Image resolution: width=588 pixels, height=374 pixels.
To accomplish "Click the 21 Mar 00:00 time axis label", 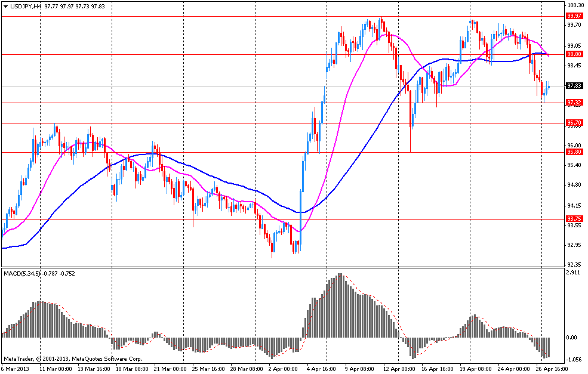I will click(x=170, y=369).
